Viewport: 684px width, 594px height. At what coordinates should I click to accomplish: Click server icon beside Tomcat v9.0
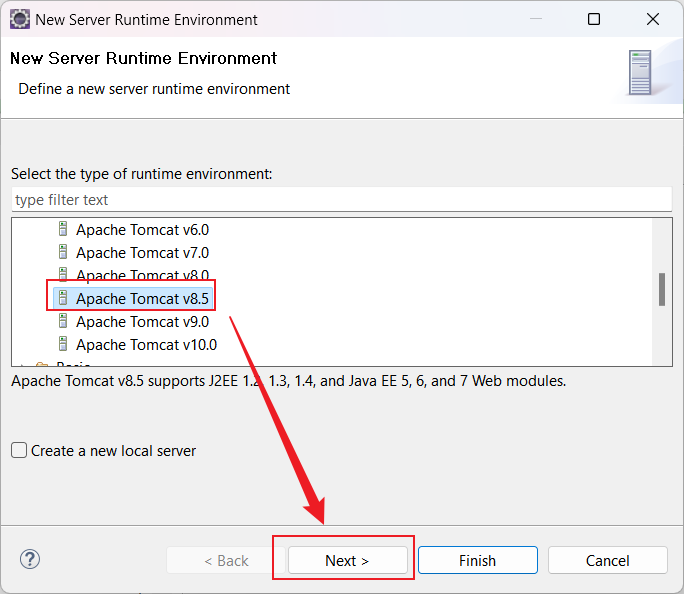click(x=63, y=321)
